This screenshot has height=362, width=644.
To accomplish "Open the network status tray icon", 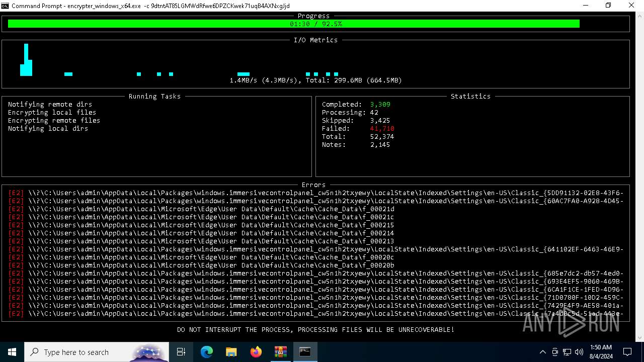I will 567,352.
